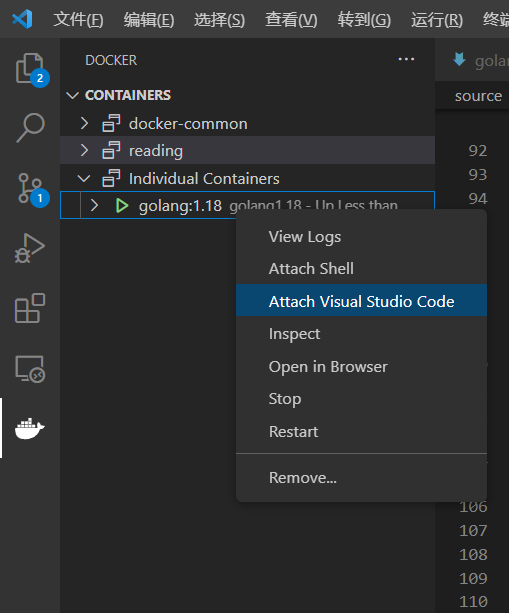This screenshot has width=509, height=613.
Task: Expand the docker-common group
Action: (x=84, y=124)
